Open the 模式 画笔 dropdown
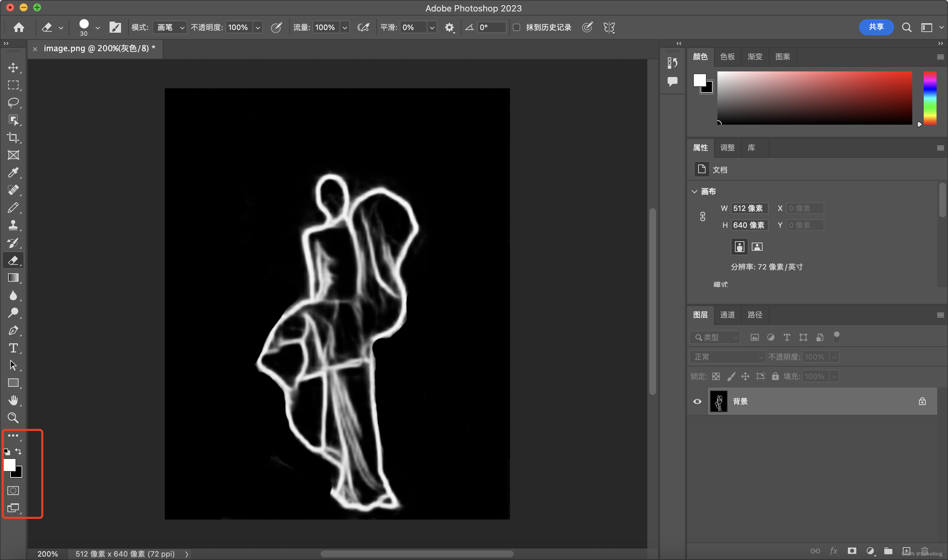This screenshot has width=948, height=560. point(170,27)
